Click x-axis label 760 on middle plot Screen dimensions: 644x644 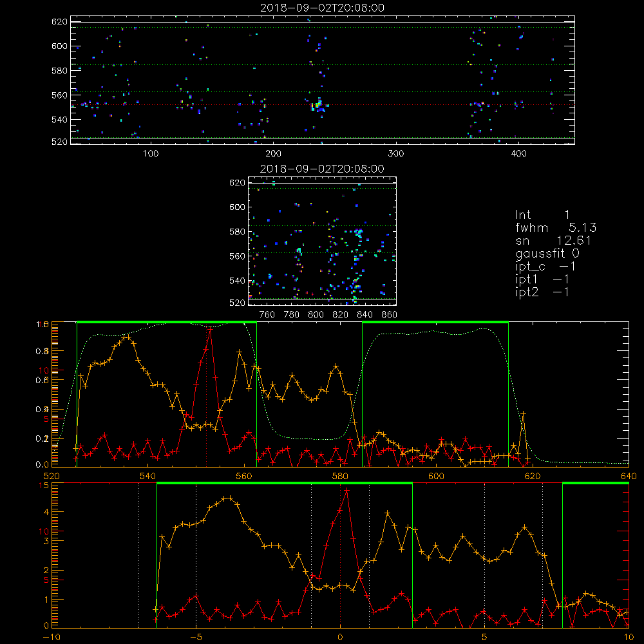[267, 315]
